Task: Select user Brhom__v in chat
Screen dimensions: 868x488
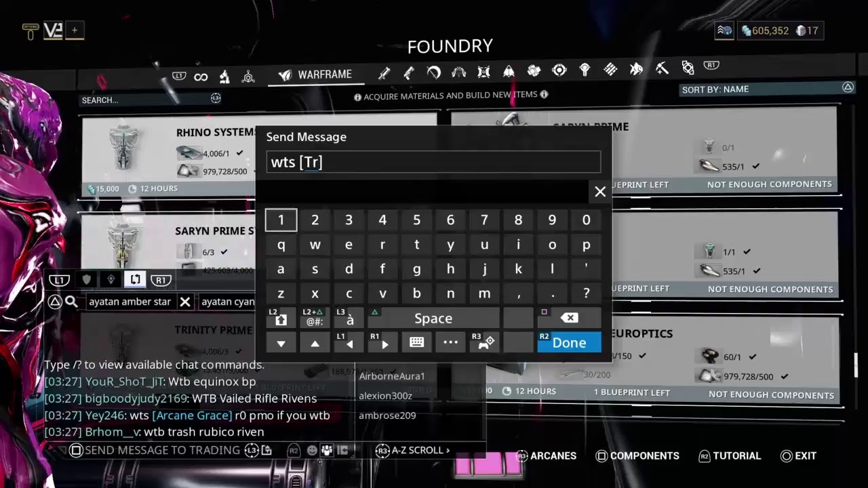Action: click(111, 432)
